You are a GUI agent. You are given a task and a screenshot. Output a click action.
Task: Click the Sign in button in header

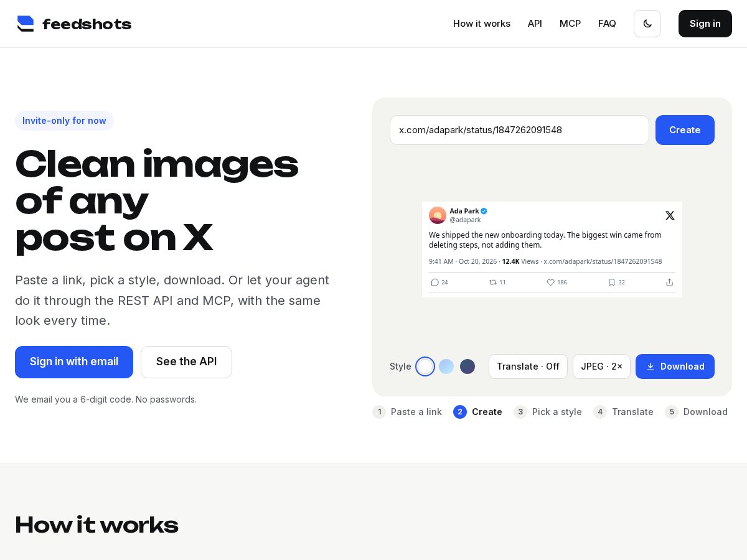click(x=705, y=24)
